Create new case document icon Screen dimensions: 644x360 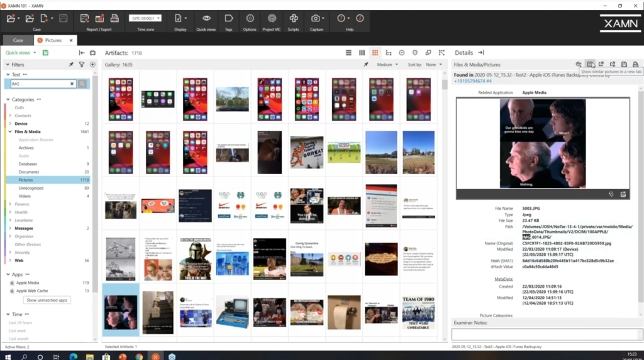pos(44,18)
